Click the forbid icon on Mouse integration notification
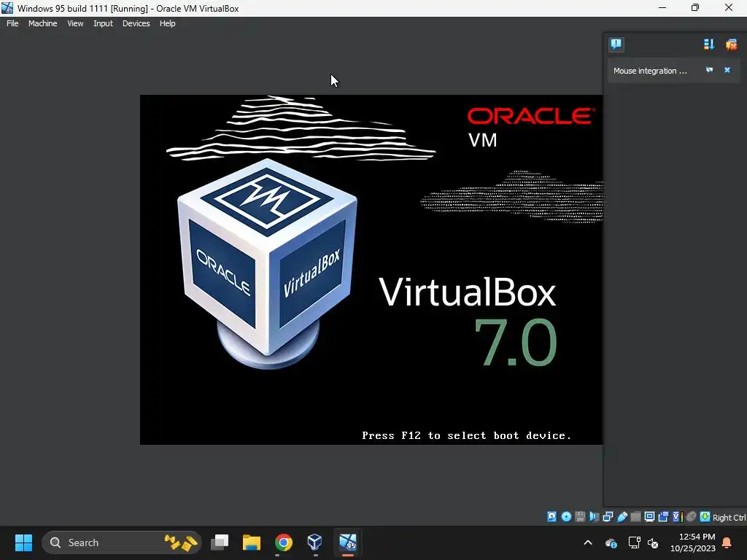Image resolution: width=747 pixels, height=560 pixels. [x=709, y=70]
